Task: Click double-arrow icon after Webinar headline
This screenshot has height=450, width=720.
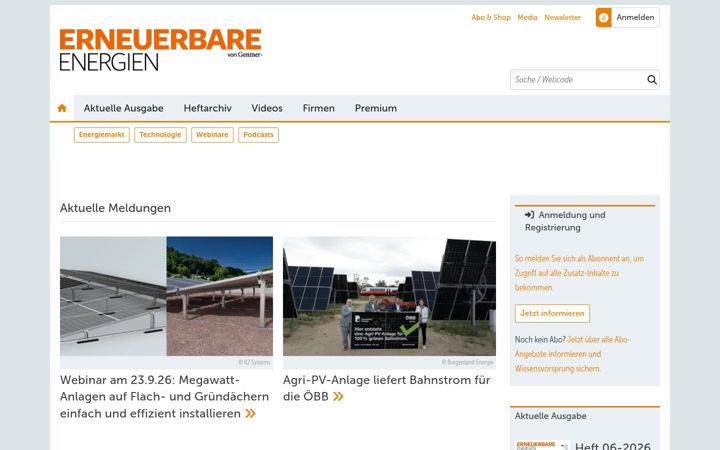Action: [250, 414]
